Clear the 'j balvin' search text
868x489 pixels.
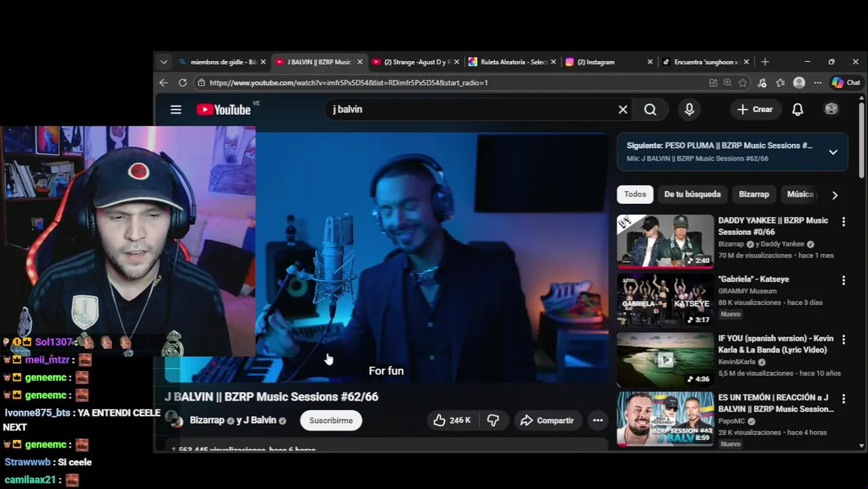[x=623, y=109]
